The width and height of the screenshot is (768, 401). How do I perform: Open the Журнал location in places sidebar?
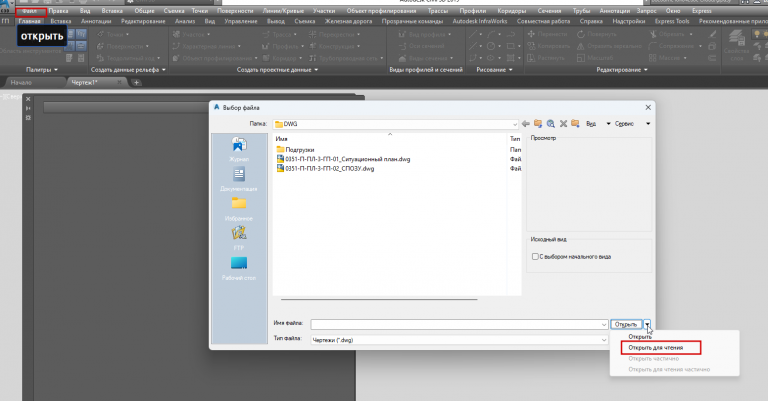239,149
